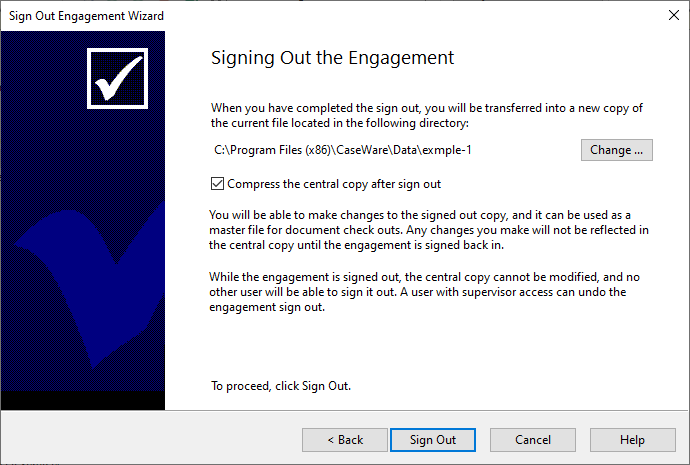The height and width of the screenshot is (465, 690).
Task: Click the gray footer area left of Back
Action: [151, 439]
